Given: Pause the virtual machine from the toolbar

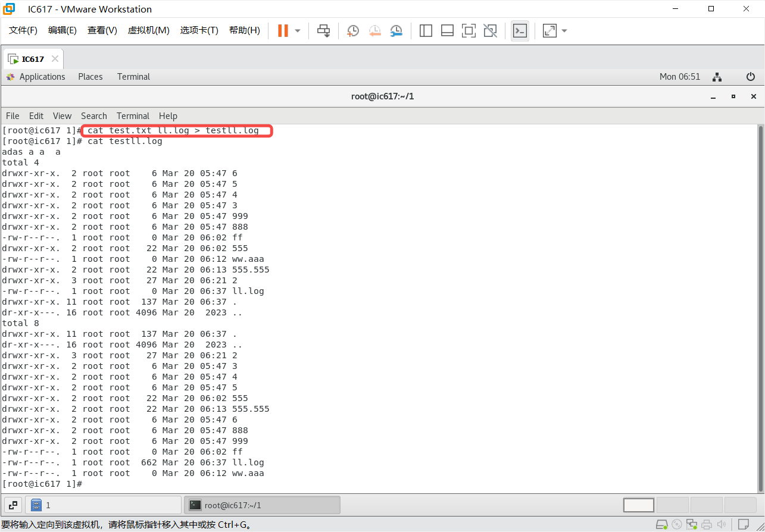Looking at the screenshot, I should point(283,30).
